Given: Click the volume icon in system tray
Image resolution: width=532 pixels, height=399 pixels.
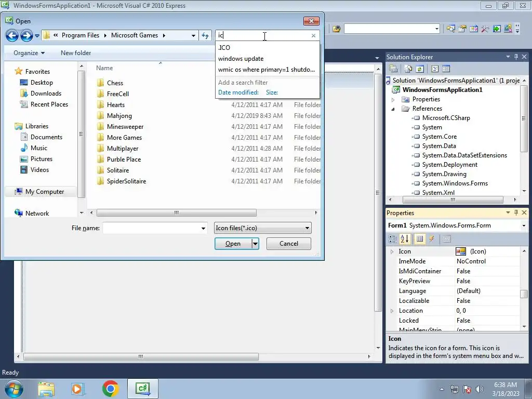Looking at the screenshot, I should pyautogui.click(x=479, y=389).
